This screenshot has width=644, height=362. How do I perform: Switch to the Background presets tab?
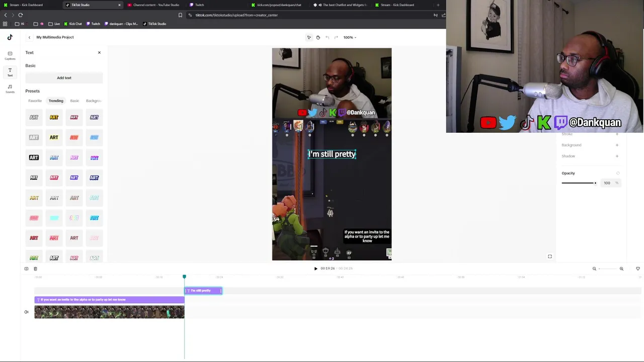94,101
